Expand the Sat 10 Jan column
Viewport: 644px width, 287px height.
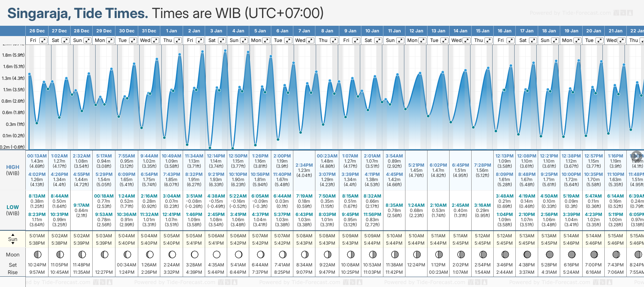[378, 40]
